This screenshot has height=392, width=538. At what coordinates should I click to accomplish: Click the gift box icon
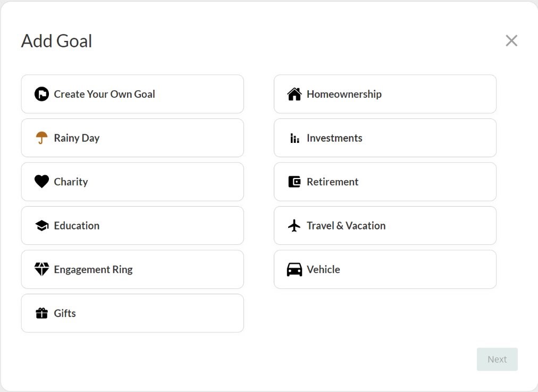41,313
